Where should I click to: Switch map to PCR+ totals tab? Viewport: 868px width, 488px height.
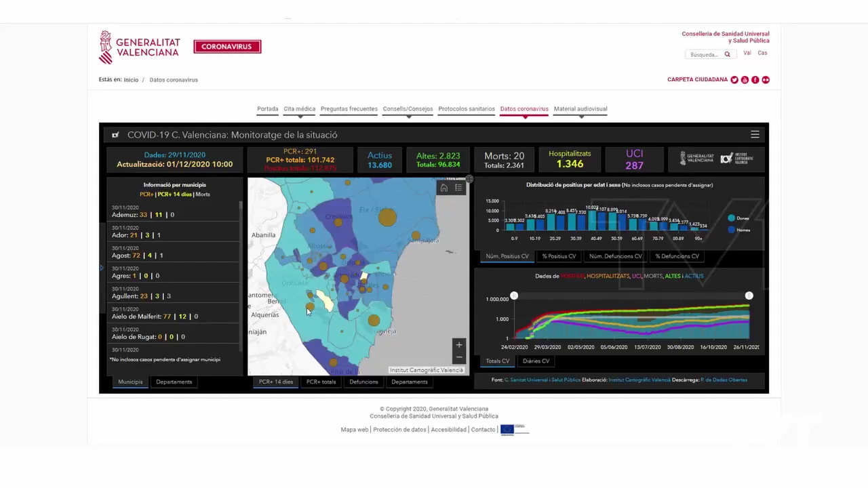(321, 382)
